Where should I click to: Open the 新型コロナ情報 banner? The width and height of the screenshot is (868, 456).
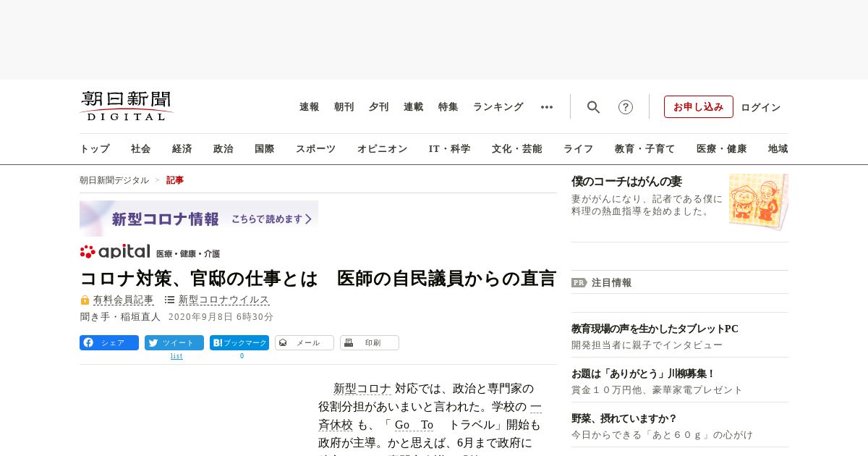[199, 219]
